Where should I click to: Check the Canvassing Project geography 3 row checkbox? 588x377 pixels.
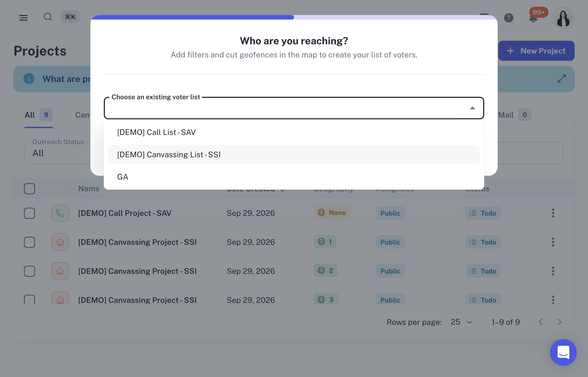coord(30,299)
